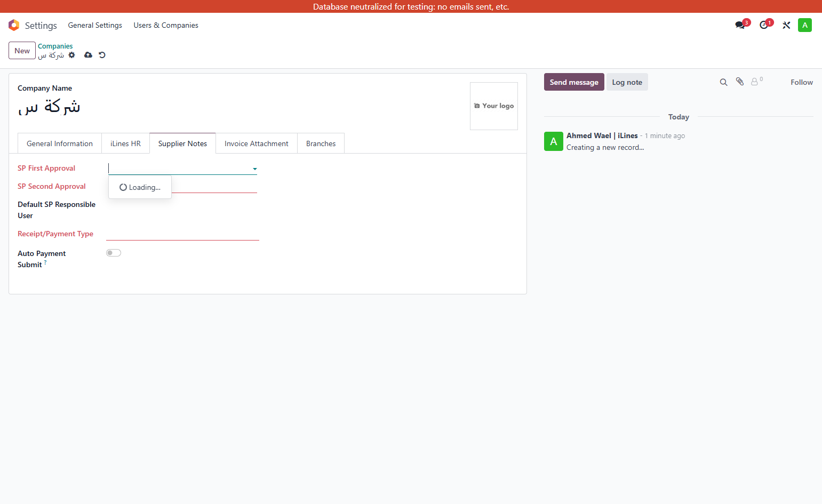Click the Log note button
This screenshot has width=822, height=504.
pyautogui.click(x=627, y=82)
